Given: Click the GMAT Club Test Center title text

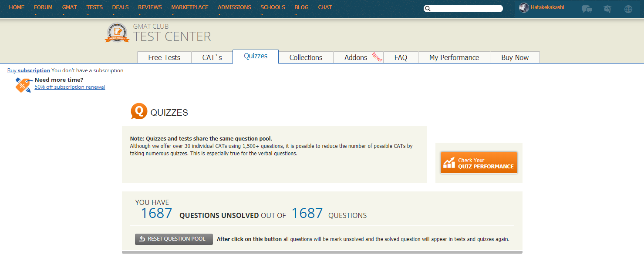Looking at the screenshot, I should pos(172,33).
